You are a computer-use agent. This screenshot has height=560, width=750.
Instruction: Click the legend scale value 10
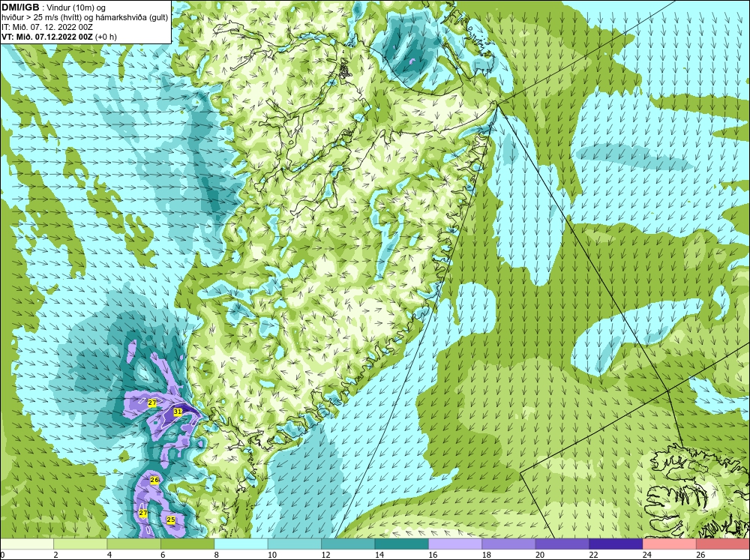(272, 555)
